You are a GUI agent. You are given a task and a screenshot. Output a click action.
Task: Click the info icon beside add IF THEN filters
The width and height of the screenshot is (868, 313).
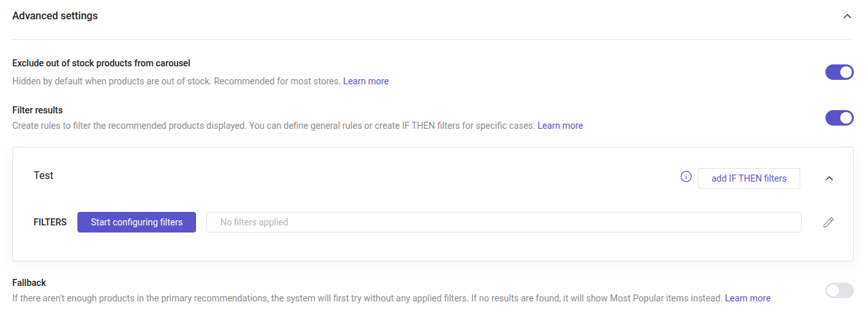point(686,177)
